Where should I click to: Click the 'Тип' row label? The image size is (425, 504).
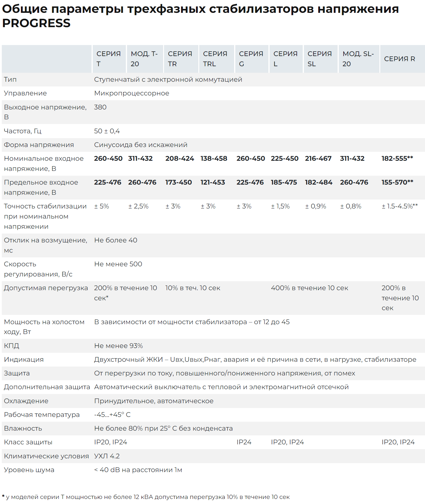pyautogui.click(x=10, y=80)
